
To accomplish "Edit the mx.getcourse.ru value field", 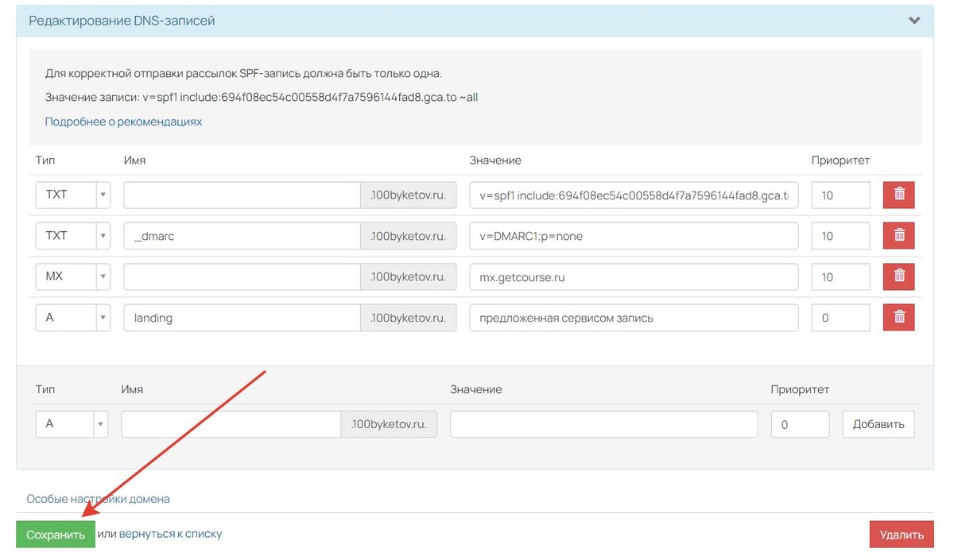I will pos(634,276).
